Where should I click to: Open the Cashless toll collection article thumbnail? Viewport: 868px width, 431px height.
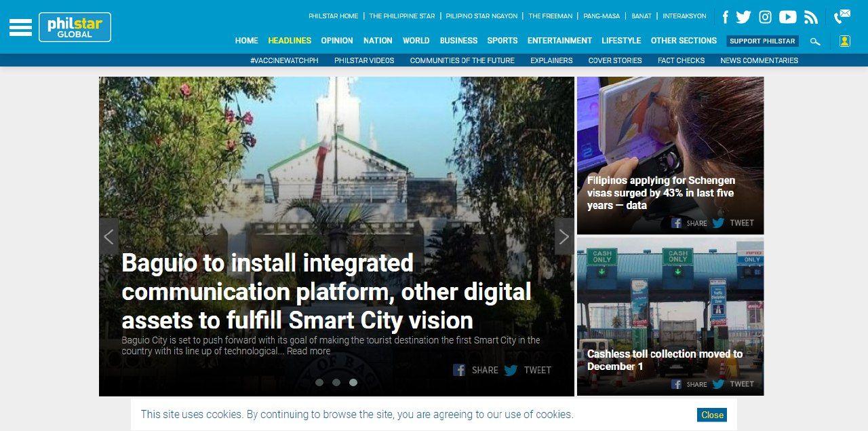coord(670,316)
